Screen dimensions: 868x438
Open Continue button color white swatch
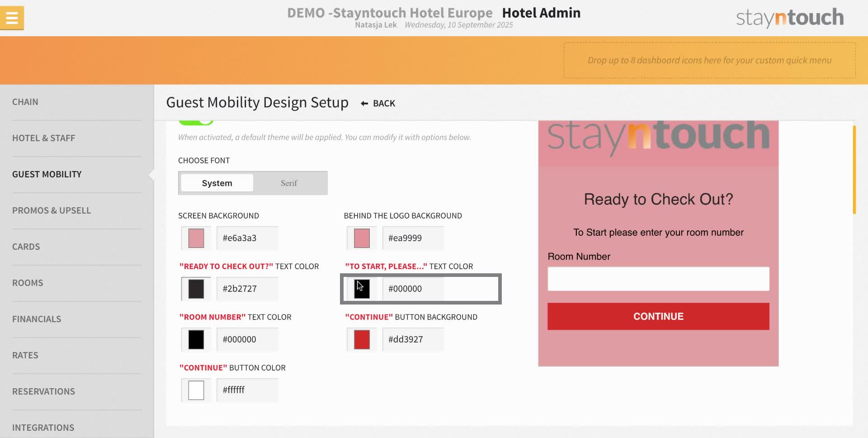tap(196, 390)
